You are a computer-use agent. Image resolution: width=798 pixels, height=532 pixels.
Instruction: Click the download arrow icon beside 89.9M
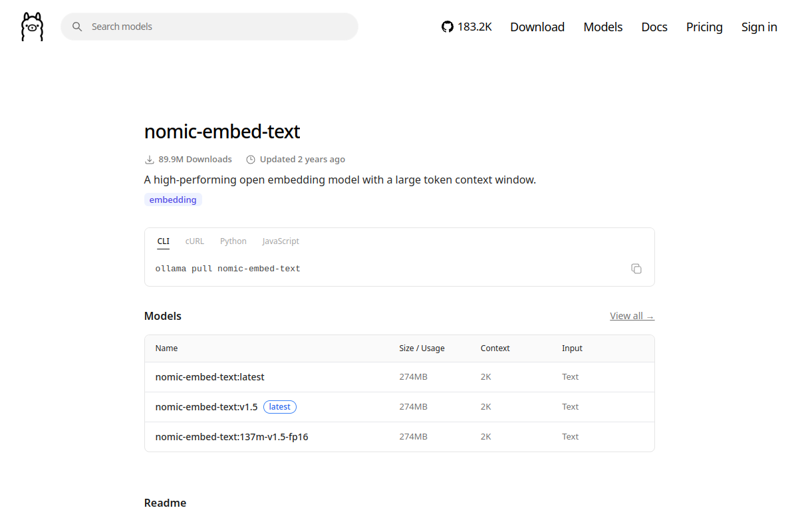point(150,160)
